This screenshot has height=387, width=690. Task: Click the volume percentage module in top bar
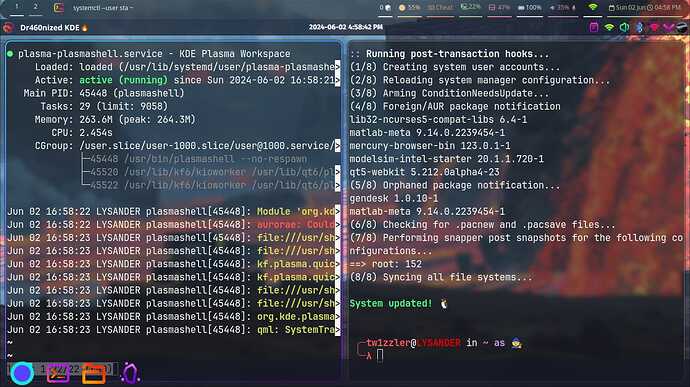pyautogui.click(x=563, y=7)
